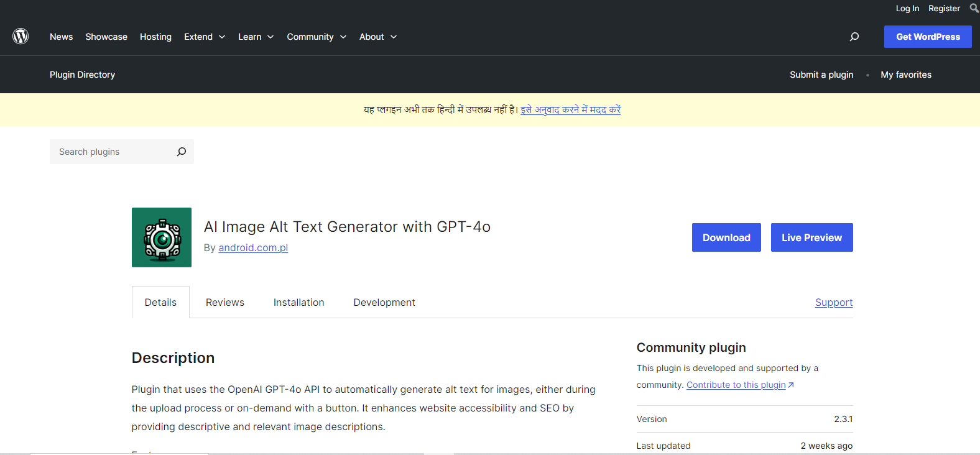
Task: Select the Last updated value 2 weeks ago
Action: 826,446
